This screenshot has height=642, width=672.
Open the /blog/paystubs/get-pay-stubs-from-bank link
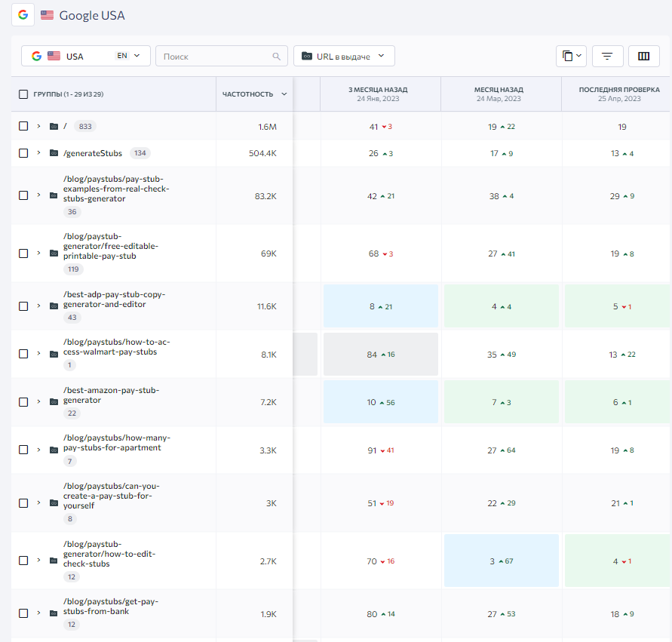click(x=111, y=607)
